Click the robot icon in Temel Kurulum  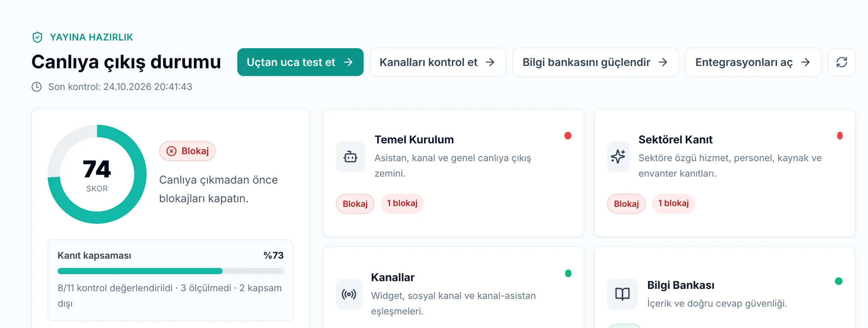point(350,157)
